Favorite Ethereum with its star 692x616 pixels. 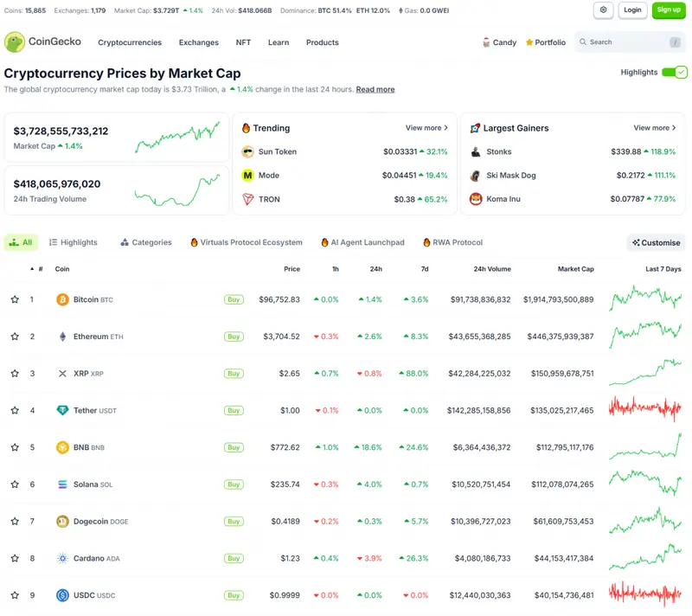pos(15,337)
